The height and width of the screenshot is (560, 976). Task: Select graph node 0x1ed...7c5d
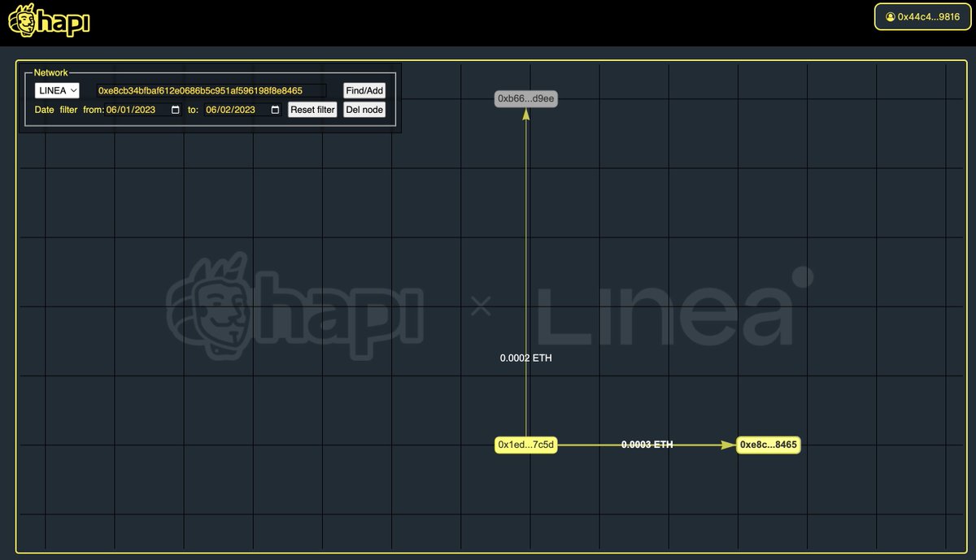pyautogui.click(x=526, y=445)
